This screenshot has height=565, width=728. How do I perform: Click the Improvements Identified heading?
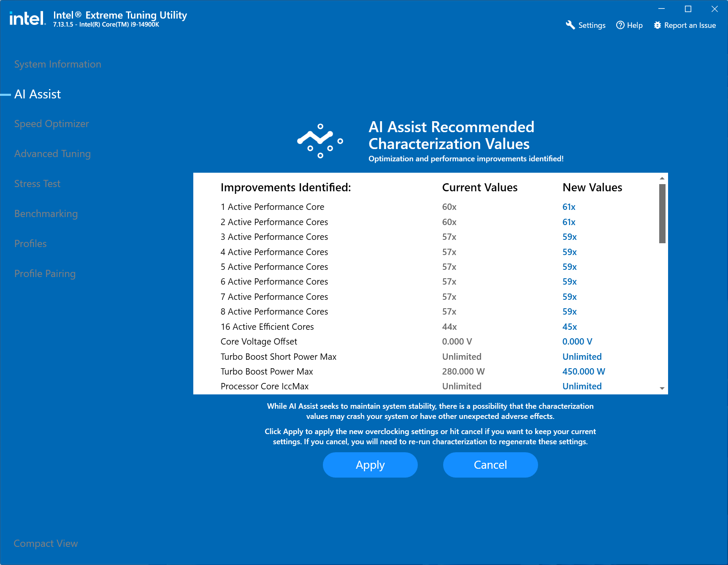[286, 187]
